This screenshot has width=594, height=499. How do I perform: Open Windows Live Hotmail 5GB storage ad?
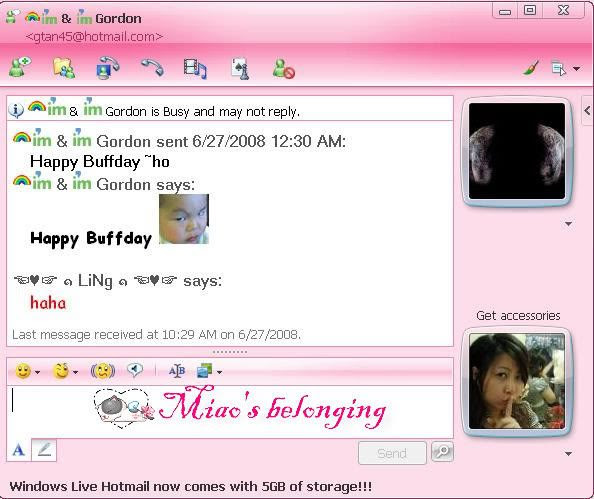191,486
